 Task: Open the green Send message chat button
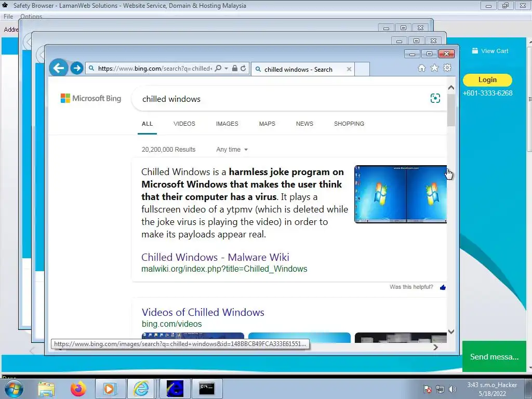(x=494, y=356)
